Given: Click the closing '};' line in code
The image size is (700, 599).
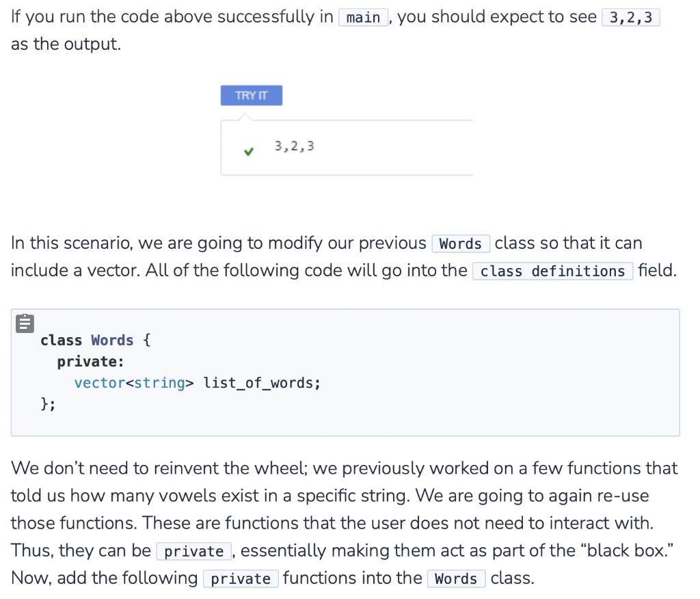Looking at the screenshot, I should (49, 404).
